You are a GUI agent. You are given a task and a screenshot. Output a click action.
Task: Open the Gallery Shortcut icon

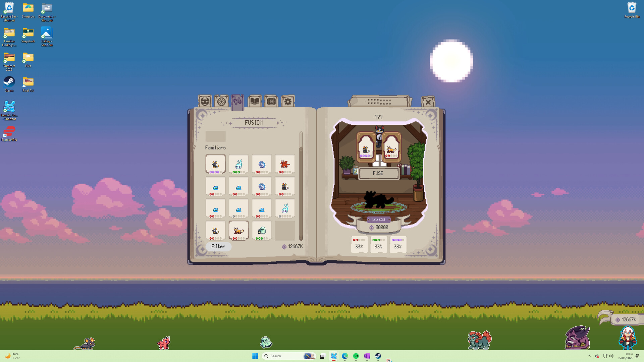click(x=47, y=37)
